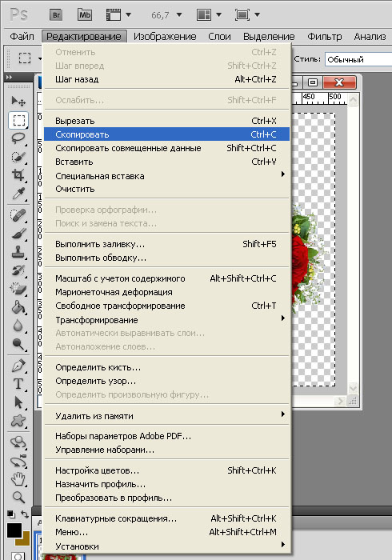
Task: Select the 3D Object Rotate tool
Action: [18, 442]
